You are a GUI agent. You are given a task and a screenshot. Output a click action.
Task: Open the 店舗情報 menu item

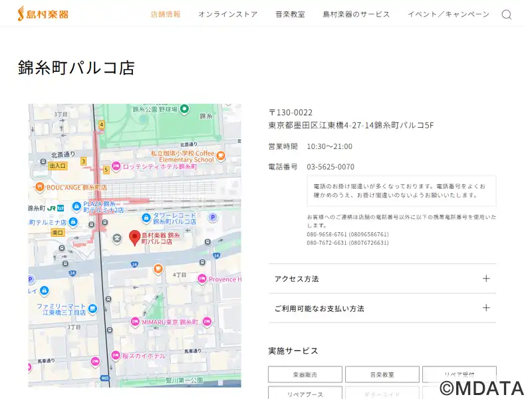point(166,14)
